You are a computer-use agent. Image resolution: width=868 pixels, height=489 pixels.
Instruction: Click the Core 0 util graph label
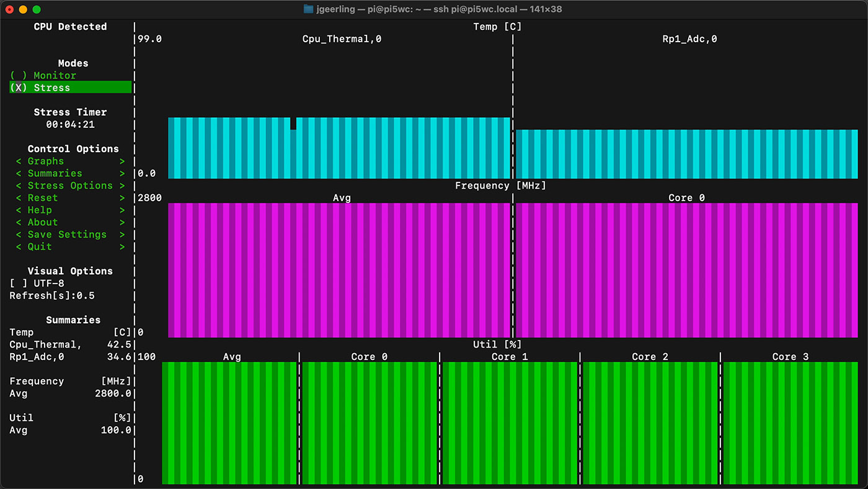coord(369,357)
